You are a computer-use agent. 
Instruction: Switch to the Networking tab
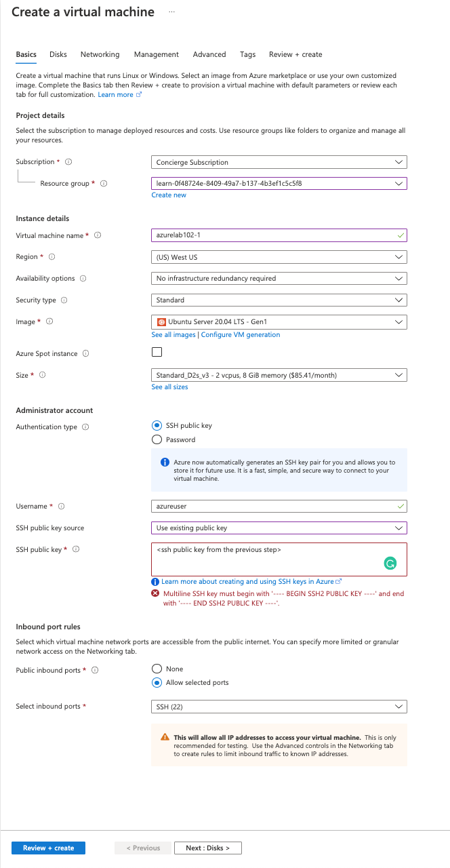[100, 54]
